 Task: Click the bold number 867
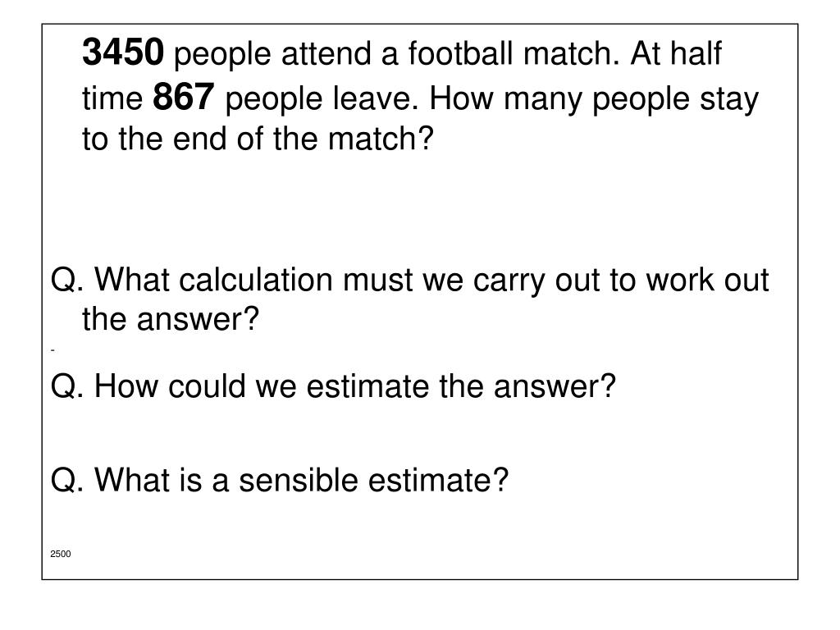(x=184, y=97)
